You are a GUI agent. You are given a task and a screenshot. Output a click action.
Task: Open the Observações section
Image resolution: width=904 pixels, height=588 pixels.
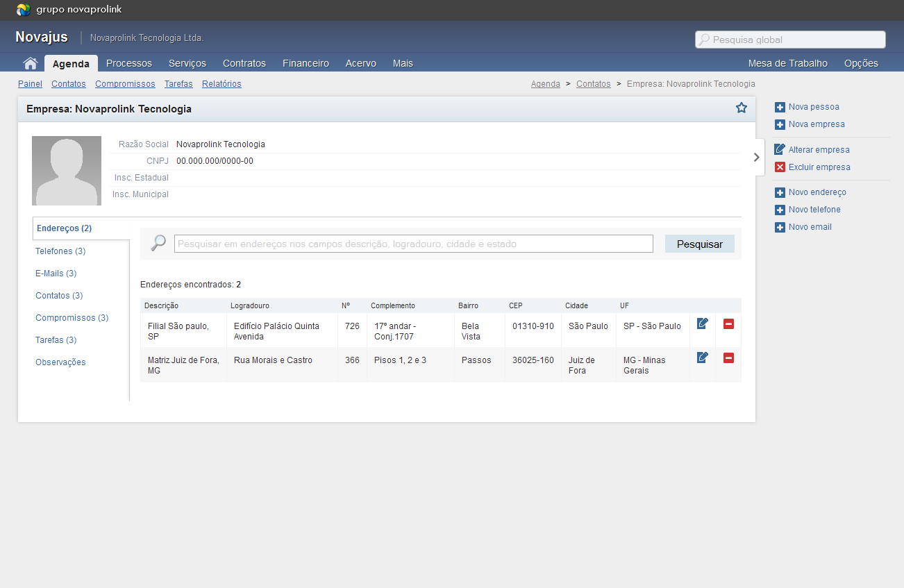click(60, 362)
